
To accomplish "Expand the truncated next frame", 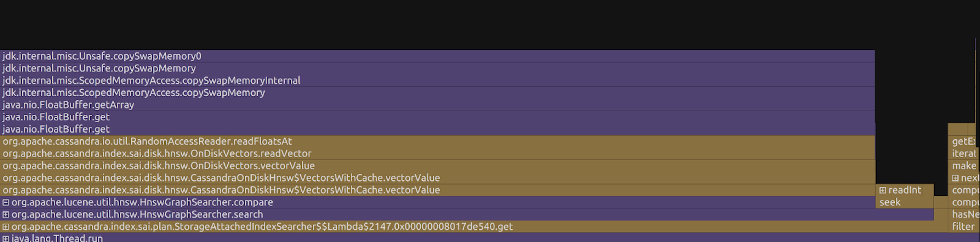I will click(955, 178).
